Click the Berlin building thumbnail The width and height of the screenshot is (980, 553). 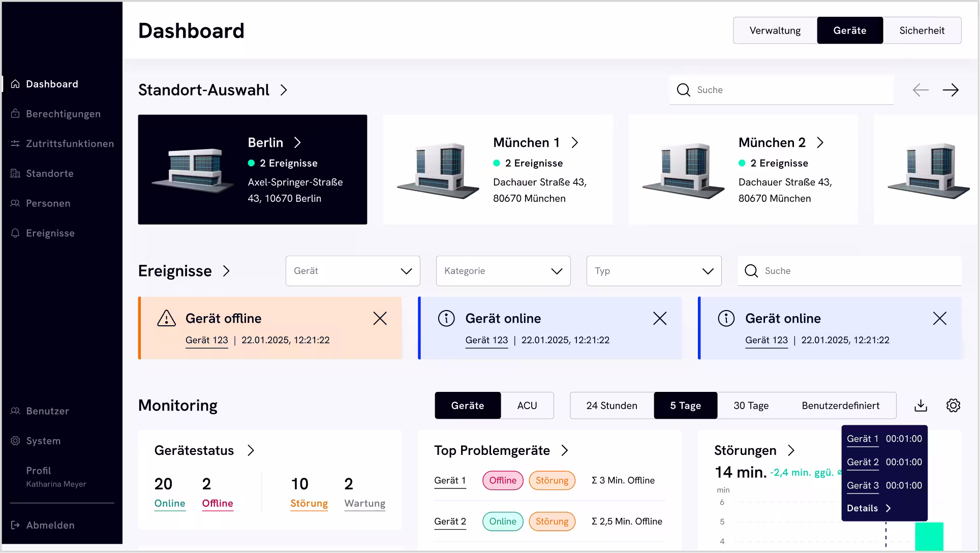(192, 170)
